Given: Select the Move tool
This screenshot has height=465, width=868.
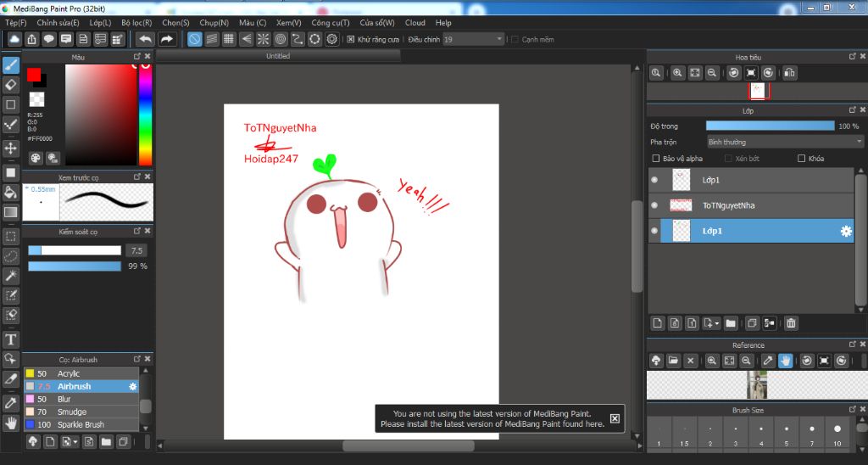Looking at the screenshot, I should (10, 148).
